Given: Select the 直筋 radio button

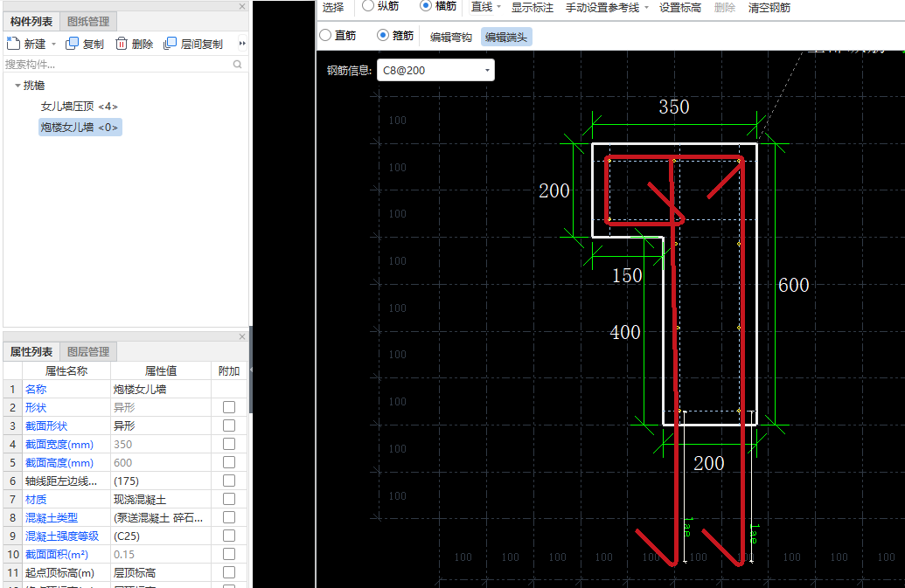Looking at the screenshot, I should [325, 35].
